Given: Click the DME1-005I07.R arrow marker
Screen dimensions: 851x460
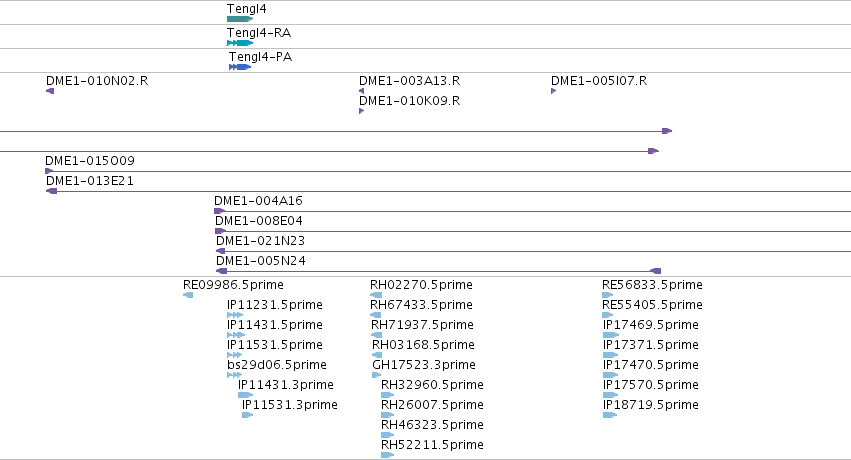Looking at the screenshot, I should [x=554, y=91].
